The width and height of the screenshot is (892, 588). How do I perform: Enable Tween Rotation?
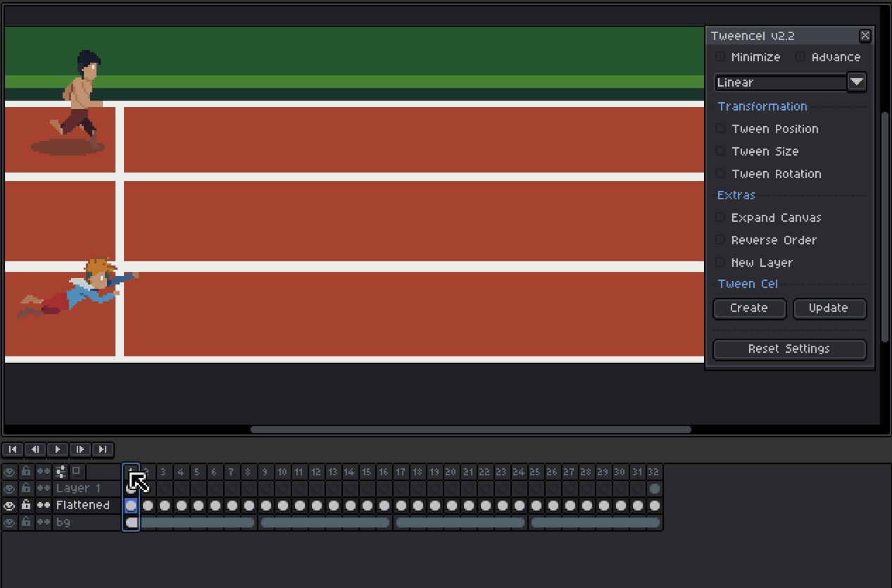[x=720, y=174]
